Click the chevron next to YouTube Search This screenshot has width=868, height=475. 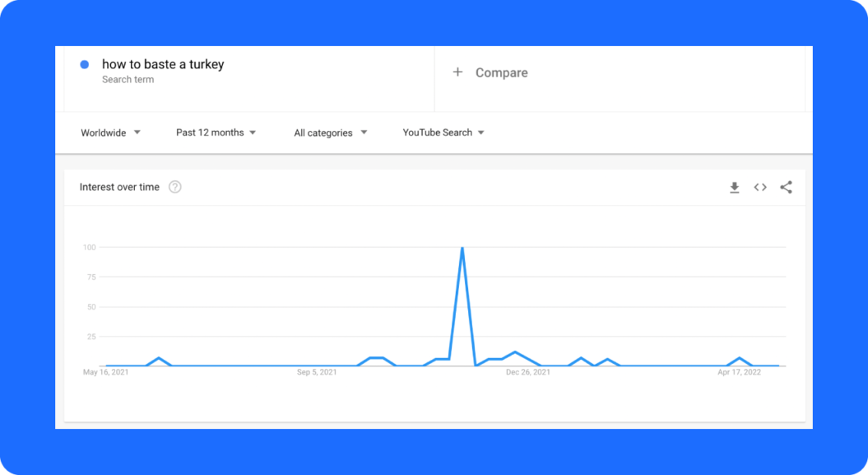point(481,133)
